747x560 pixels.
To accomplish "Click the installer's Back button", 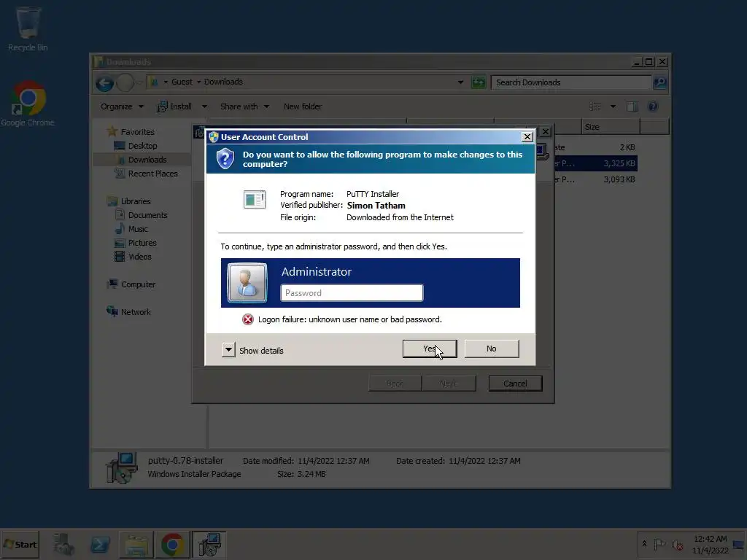I will [395, 384].
